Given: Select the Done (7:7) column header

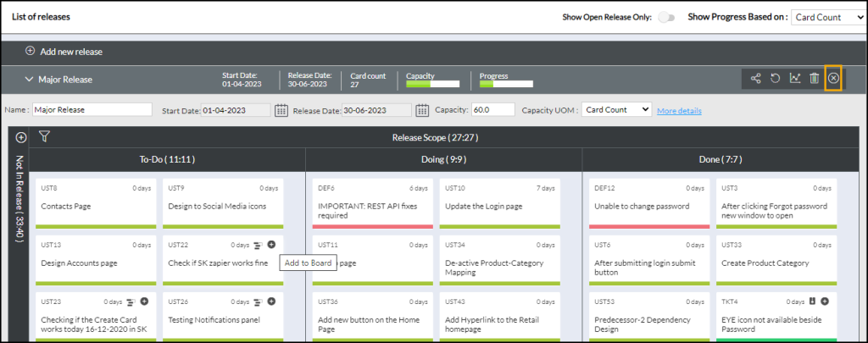Looking at the screenshot, I should tap(721, 159).
